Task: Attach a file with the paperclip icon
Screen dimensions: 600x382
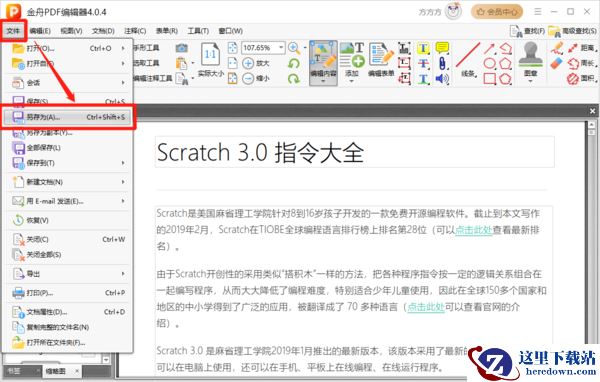Action: tap(442, 64)
